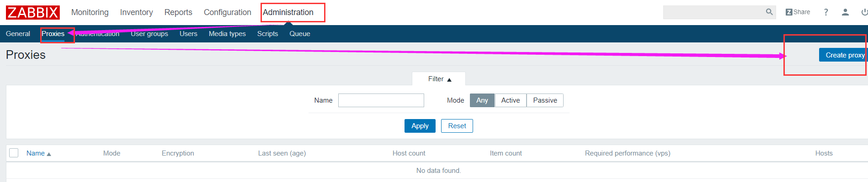Open the help question mark icon

click(x=826, y=12)
